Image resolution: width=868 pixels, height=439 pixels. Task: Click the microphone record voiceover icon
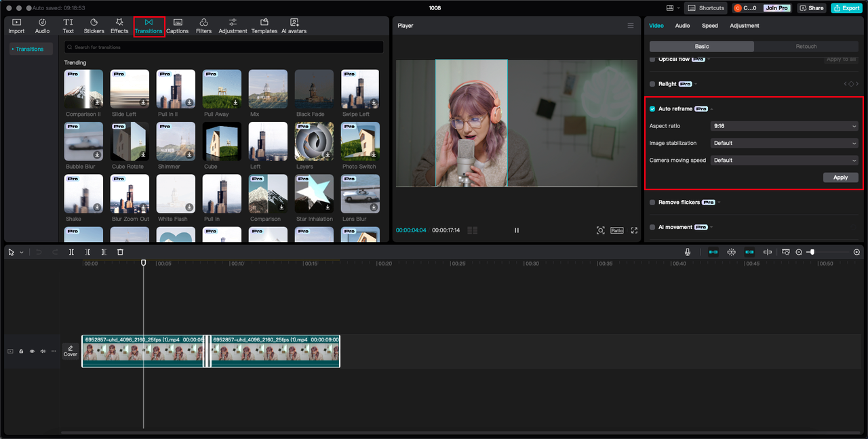(x=687, y=252)
